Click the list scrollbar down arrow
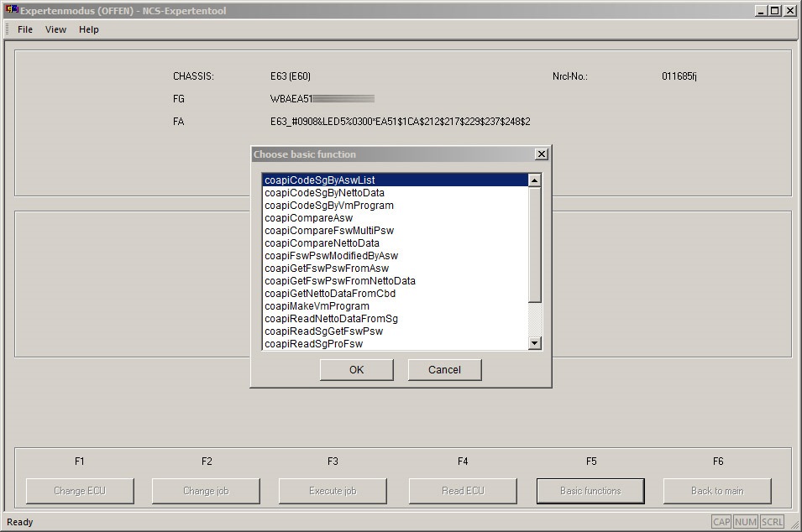The width and height of the screenshot is (802, 532). tap(534, 343)
